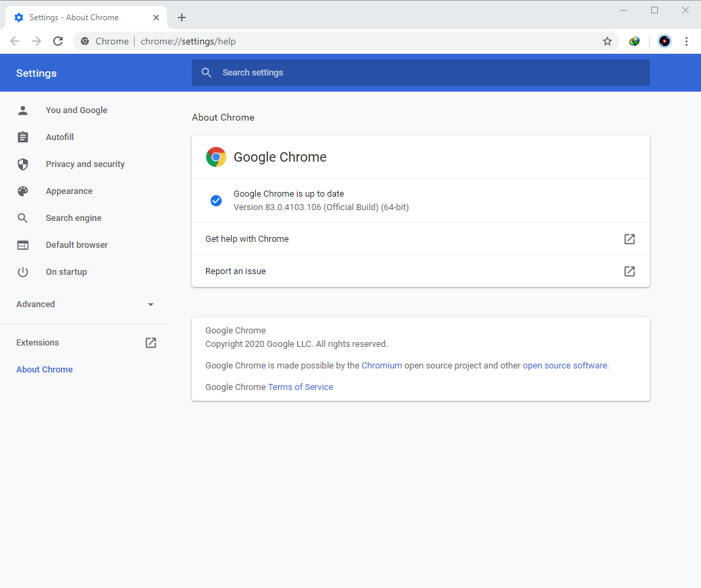Open the colorful extension icon in toolbar
701x588 pixels.
(x=634, y=41)
